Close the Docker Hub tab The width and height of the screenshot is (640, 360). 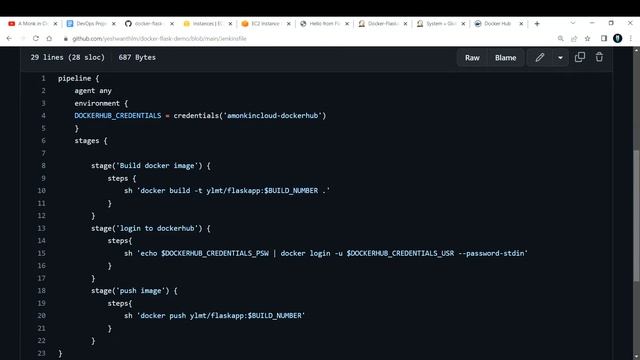(x=521, y=24)
